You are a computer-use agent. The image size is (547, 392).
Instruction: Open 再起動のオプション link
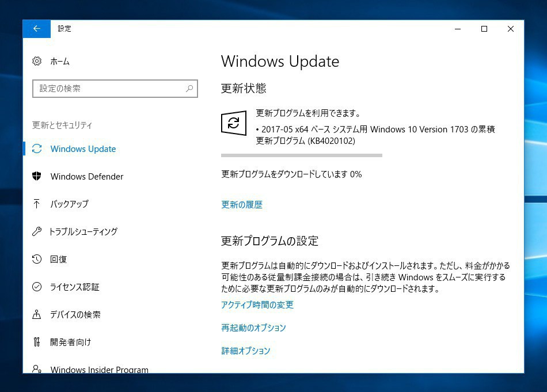(x=253, y=328)
